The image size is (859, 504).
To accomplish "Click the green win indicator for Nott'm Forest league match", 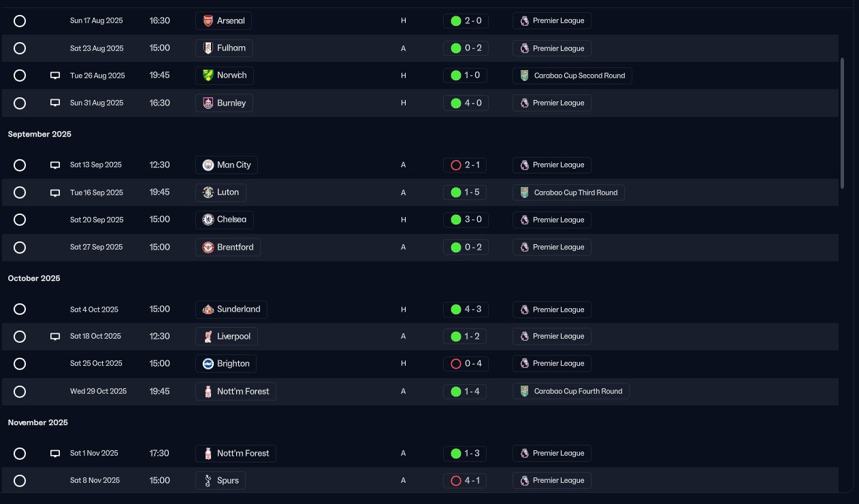I will pyautogui.click(x=456, y=454).
